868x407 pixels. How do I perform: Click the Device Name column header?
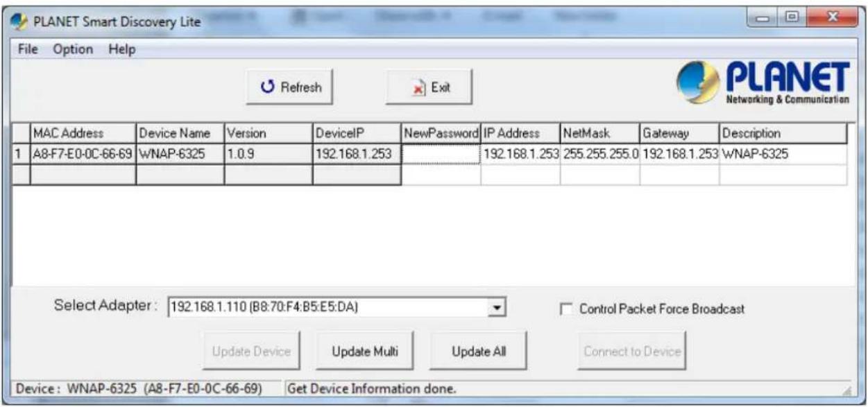(x=180, y=133)
